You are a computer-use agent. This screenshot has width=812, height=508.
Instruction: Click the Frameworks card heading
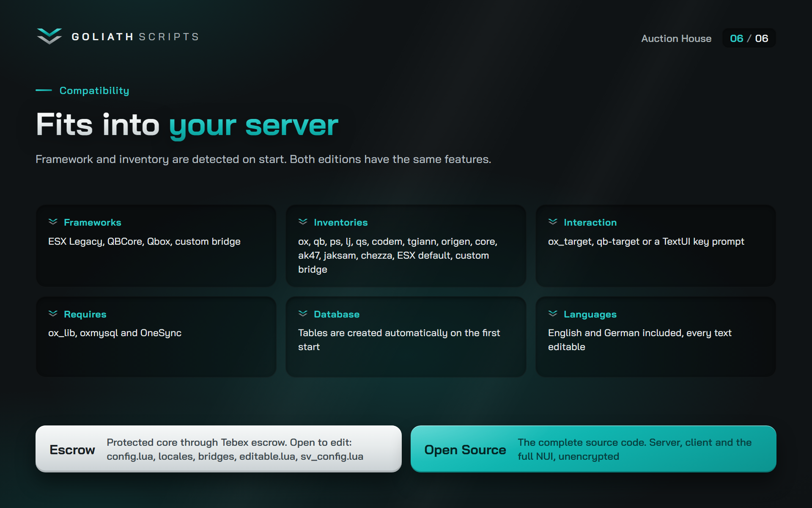(x=93, y=222)
